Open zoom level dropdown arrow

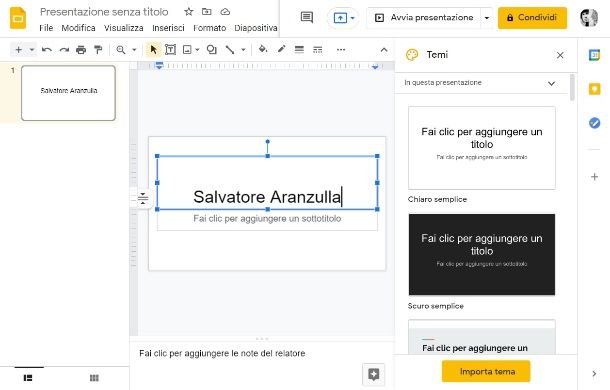tap(134, 49)
